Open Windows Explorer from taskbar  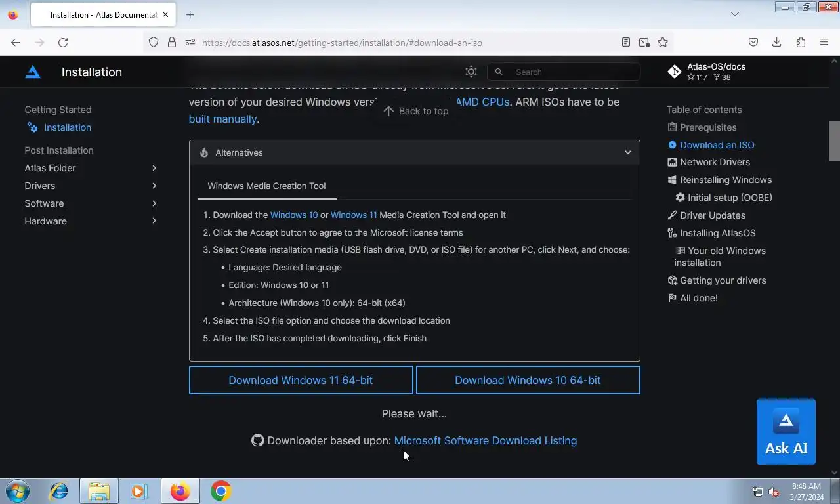(99, 491)
